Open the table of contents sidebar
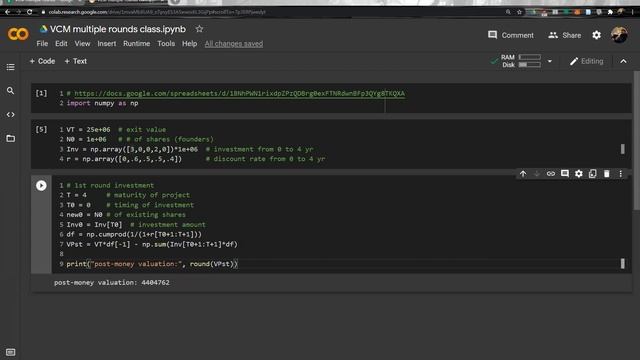This screenshot has height=360, width=640. click(11, 67)
